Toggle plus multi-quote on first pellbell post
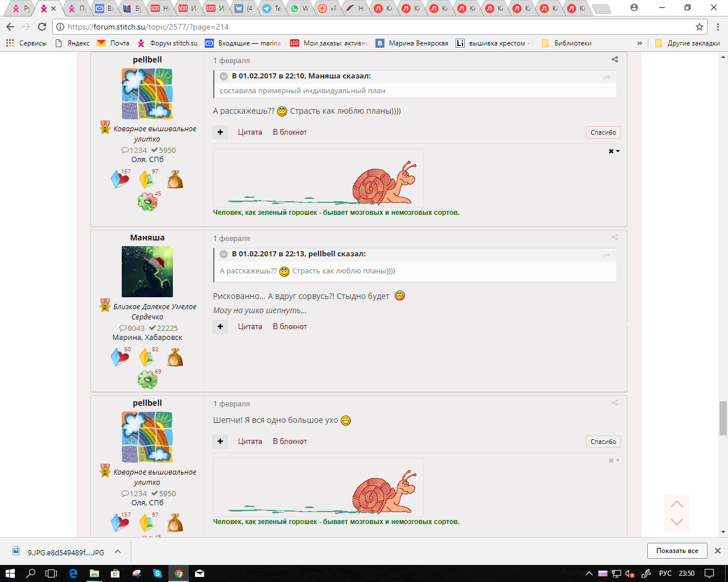Image resolution: width=728 pixels, height=582 pixels. click(x=220, y=132)
